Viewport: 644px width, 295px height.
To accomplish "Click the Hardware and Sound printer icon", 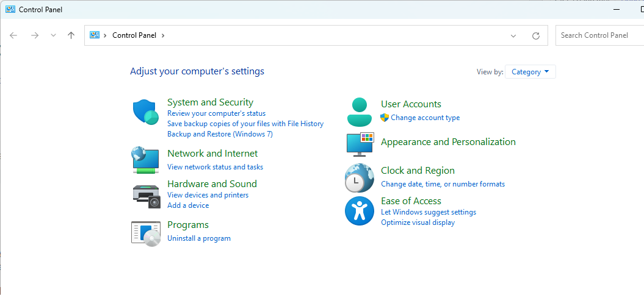I will (147, 196).
